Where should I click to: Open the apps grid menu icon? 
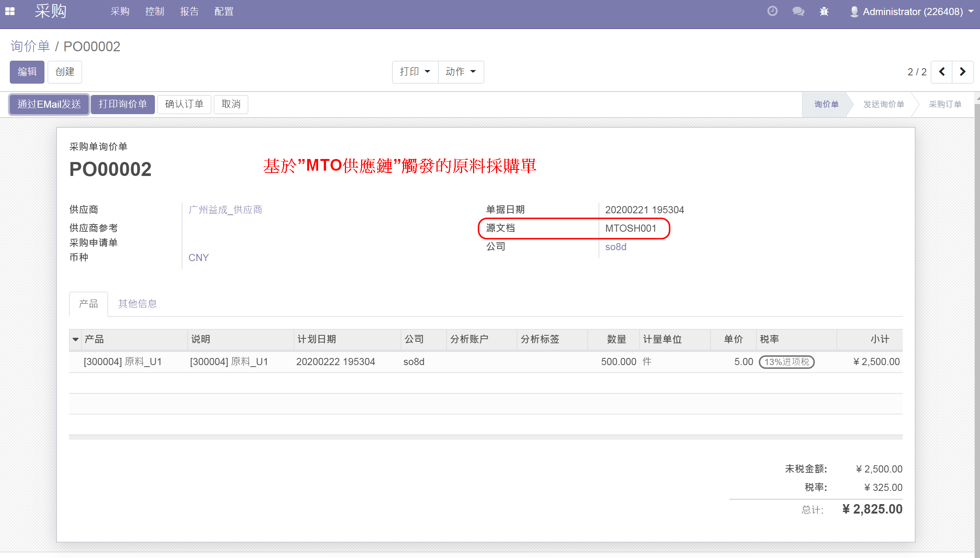tap(10, 12)
